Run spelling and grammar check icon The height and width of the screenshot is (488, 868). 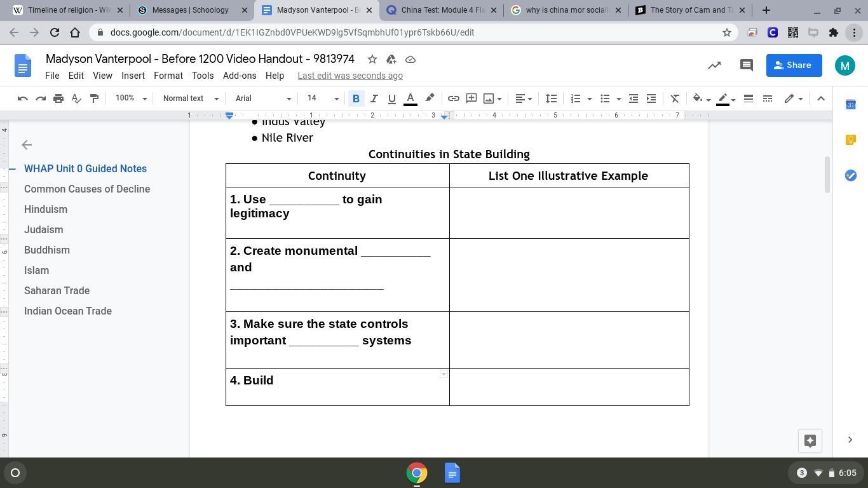pyautogui.click(x=76, y=98)
